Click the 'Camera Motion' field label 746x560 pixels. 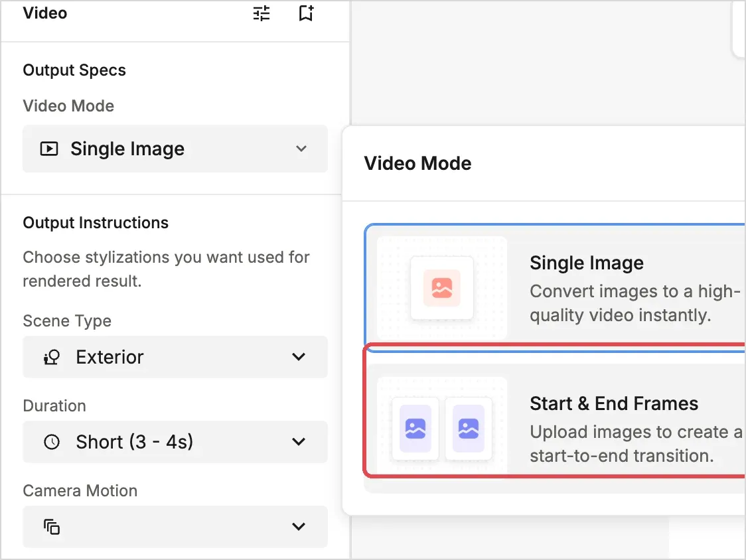point(80,490)
